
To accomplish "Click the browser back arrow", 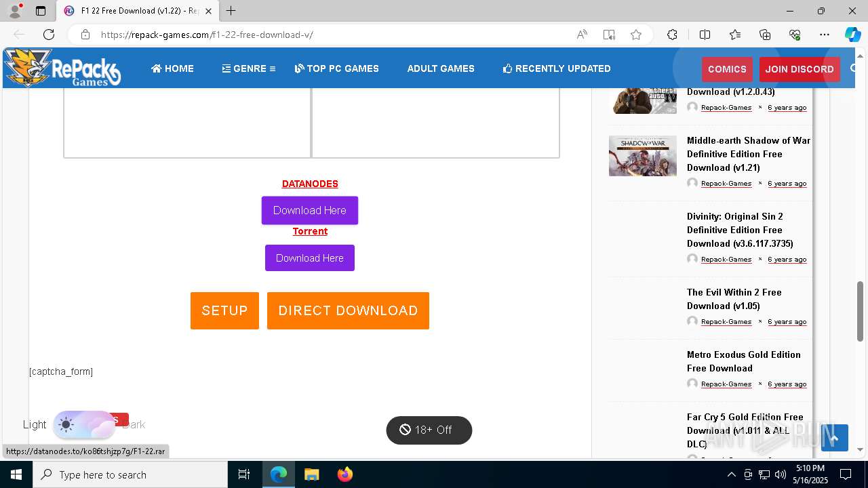I will click(x=19, y=35).
